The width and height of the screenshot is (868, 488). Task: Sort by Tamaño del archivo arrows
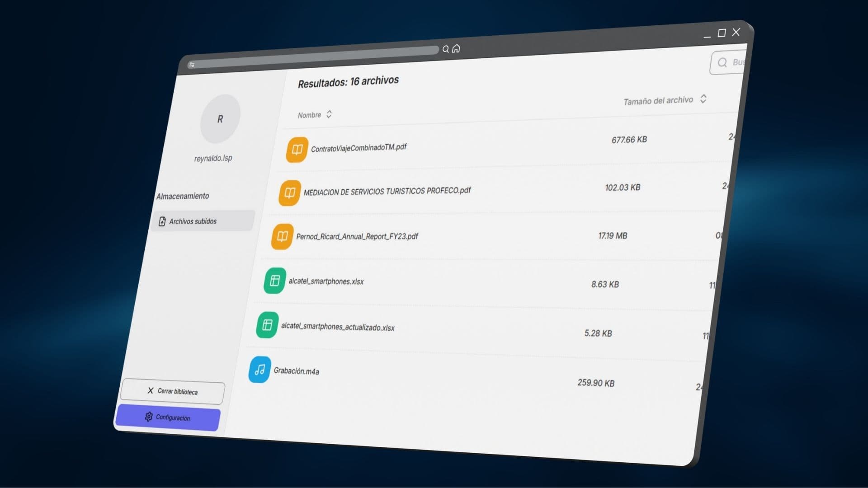703,99
